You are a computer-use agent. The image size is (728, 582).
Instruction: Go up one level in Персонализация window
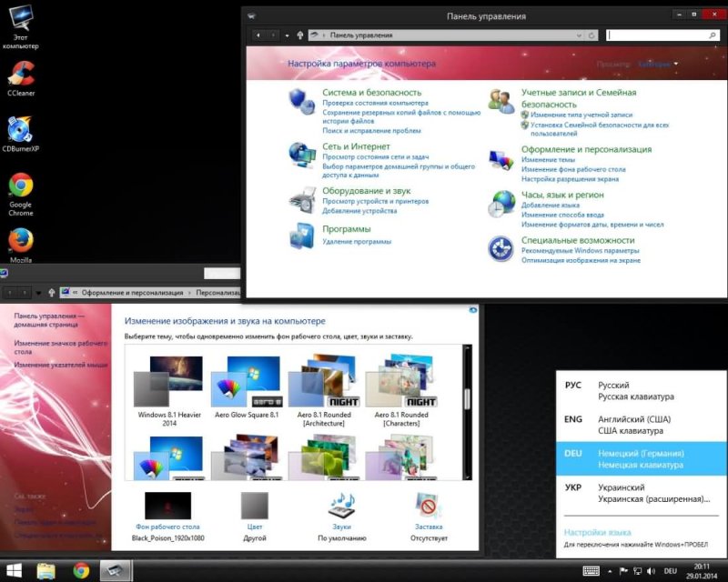(x=52, y=293)
